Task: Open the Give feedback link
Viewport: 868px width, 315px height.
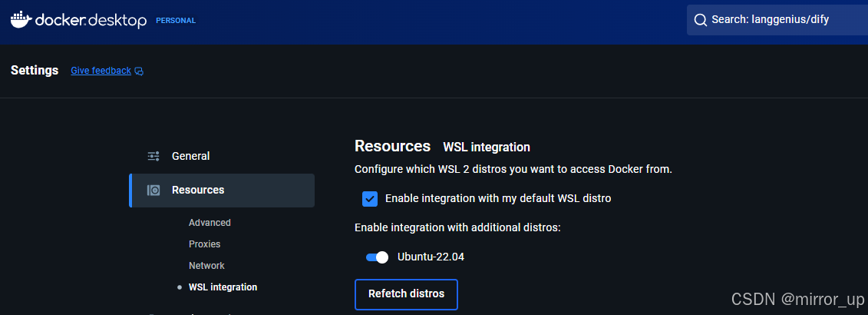Action: point(101,71)
